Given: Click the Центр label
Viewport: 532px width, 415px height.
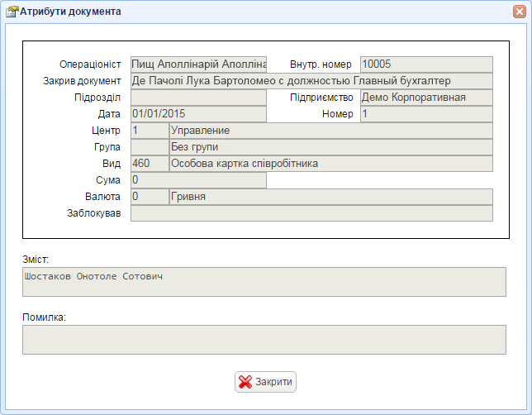Looking at the screenshot, I should tap(106, 131).
